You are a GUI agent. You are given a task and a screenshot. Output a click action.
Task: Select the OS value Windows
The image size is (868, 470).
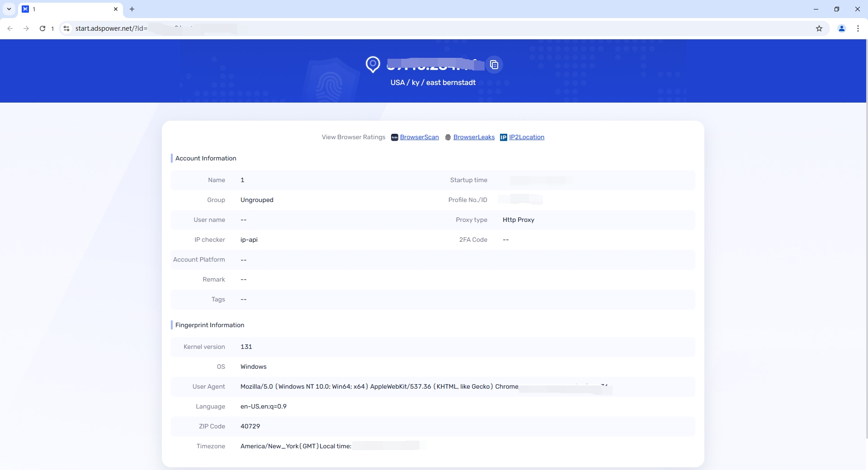pos(254,367)
